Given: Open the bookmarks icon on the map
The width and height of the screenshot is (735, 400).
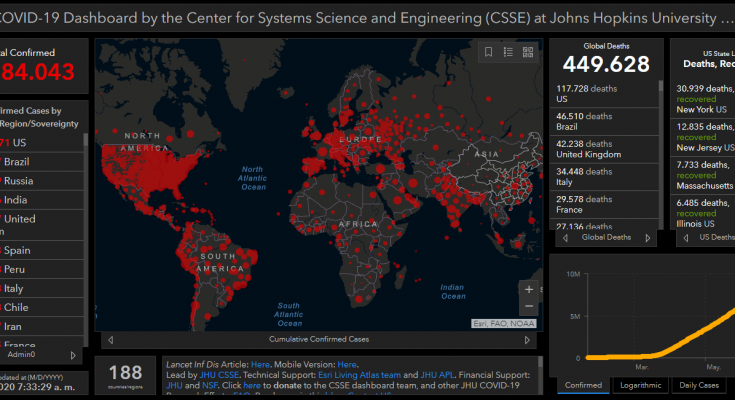Looking at the screenshot, I should 488,52.
